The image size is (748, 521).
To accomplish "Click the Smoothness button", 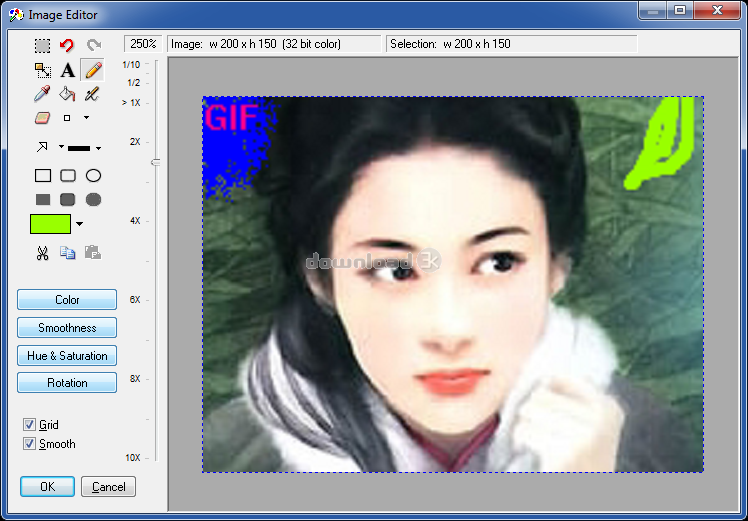I will tap(67, 328).
